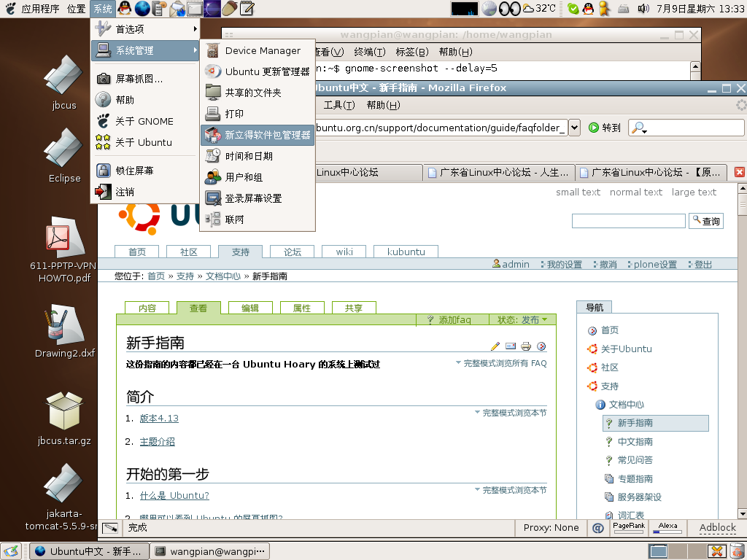Open the 首选项 submenu
Image resolution: width=747 pixels, height=560 pixels.
click(x=146, y=29)
